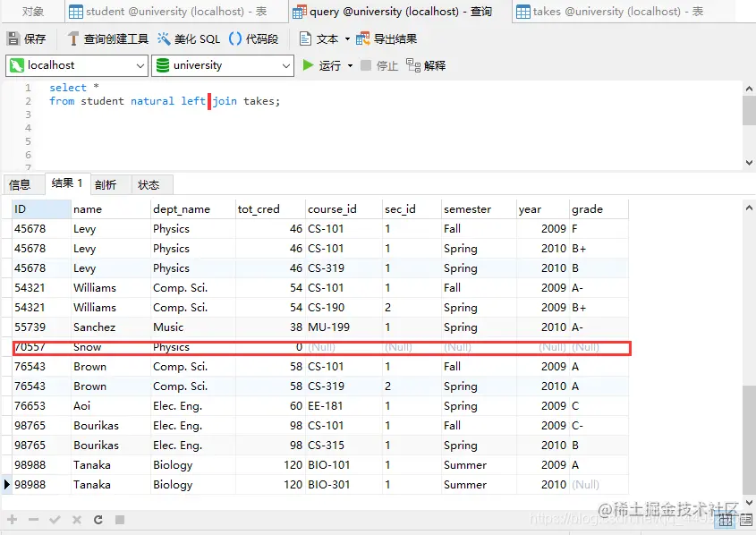The height and width of the screenshot is (535, 756).
Task: Click line number 3 in editor gutter
Action: (x=28, y=115)
